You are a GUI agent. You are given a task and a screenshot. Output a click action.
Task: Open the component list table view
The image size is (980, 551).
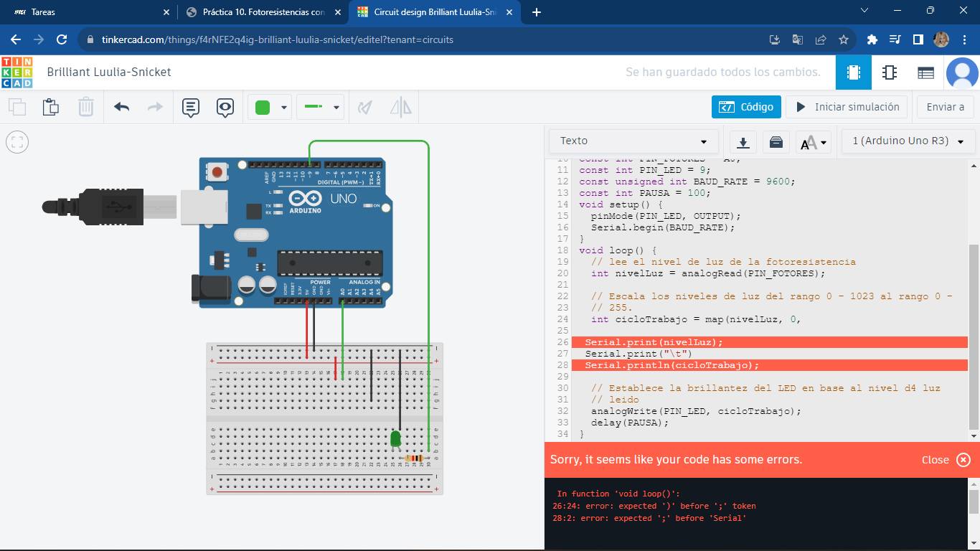pos(925,72)
